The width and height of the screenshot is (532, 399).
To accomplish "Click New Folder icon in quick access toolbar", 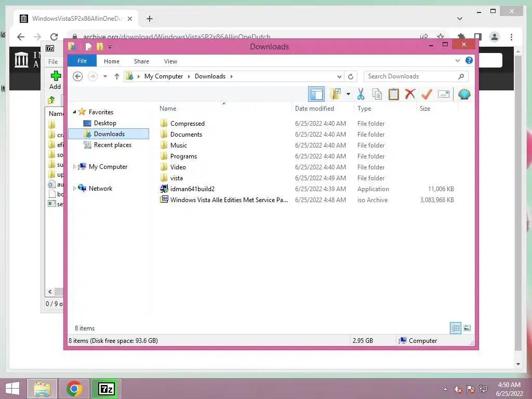I will pos(100,46).
